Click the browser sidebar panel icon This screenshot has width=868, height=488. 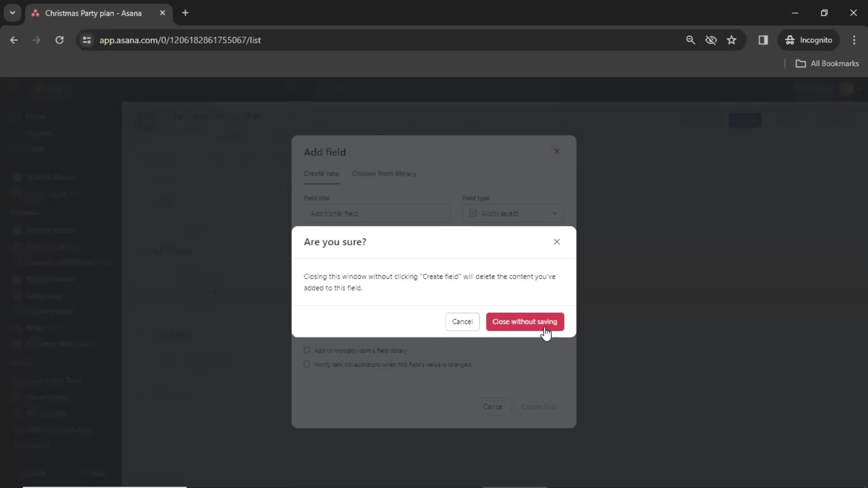click(764, 40)
